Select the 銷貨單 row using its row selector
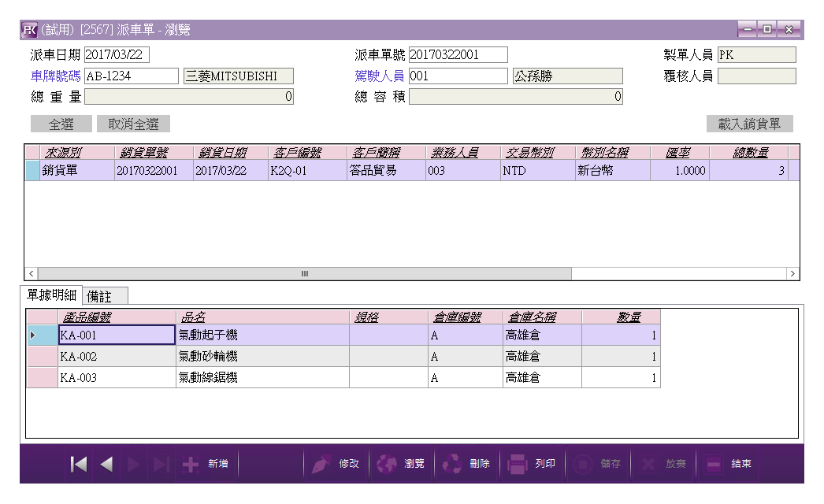This screenshot has width=824, height=504. pyautogui.click(x=32, y=171)
